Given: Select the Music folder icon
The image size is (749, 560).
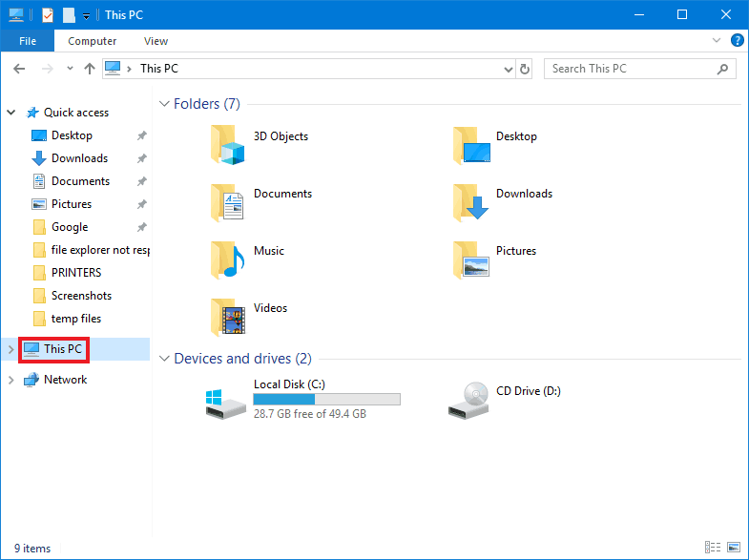Looking at the screenshot, I should pos(227,259).
